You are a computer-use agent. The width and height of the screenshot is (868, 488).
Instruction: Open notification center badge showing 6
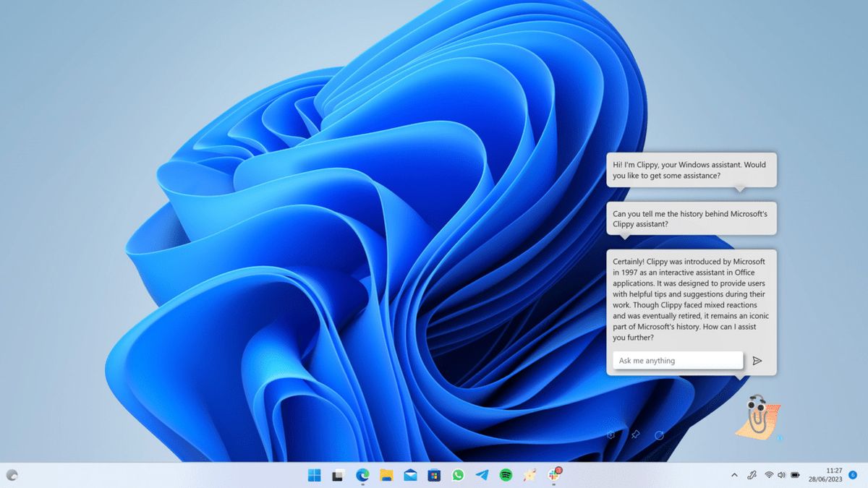point(853,475)
